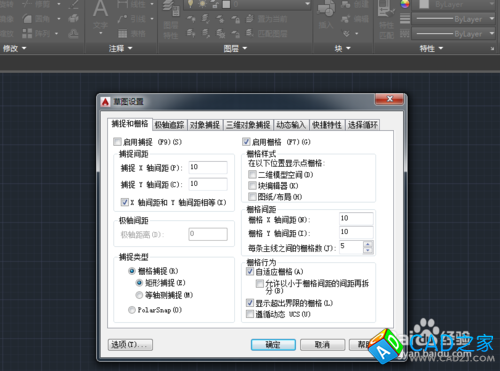Click the 取消 cancel button
Image resolution: width=500 pixels, height=371 pixels.
[322, 345]
